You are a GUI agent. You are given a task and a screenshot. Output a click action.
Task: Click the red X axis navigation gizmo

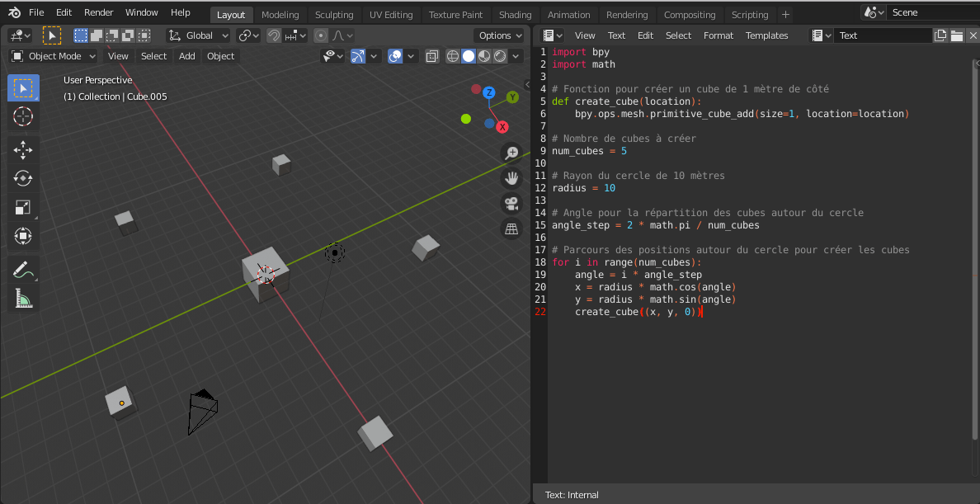point(502,125)
